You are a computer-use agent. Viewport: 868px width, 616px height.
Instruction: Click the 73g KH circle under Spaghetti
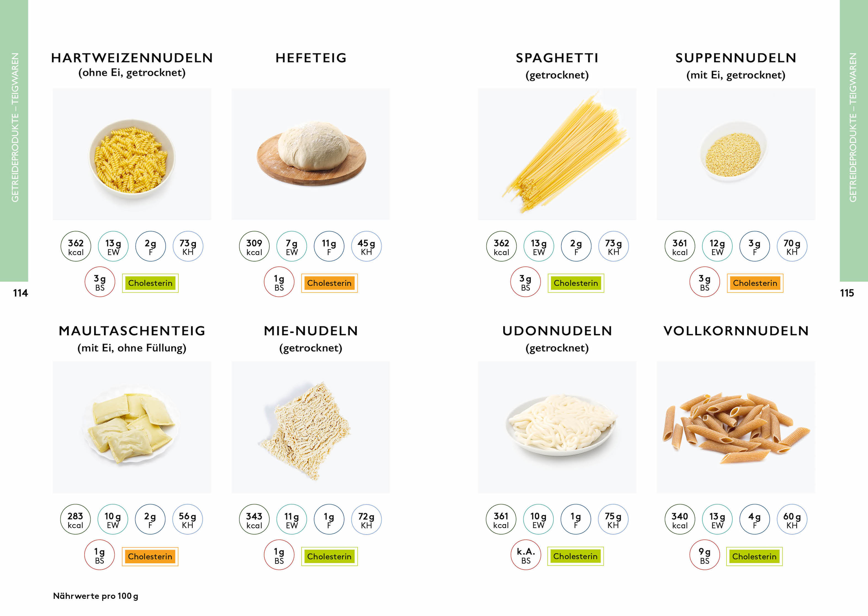coord(613,246)
